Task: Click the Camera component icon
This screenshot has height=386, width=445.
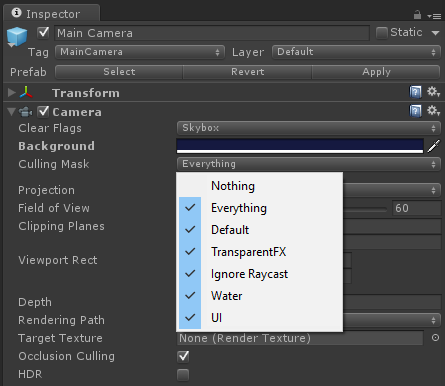Action: [x=26, y=112]
